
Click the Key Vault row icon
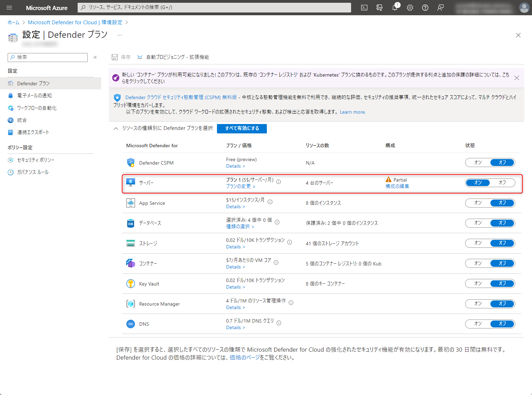pyautogui.click(x=131, y=283)
